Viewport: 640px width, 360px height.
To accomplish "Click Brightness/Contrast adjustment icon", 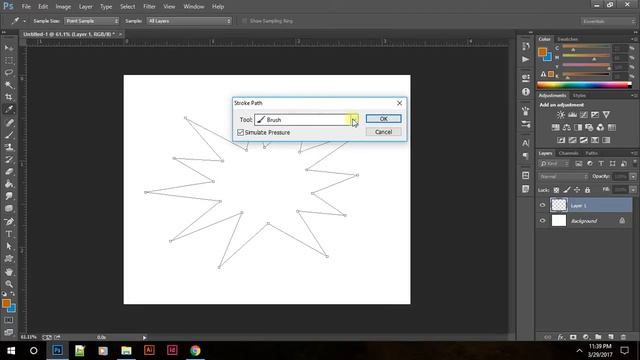I will coord(561,115).
